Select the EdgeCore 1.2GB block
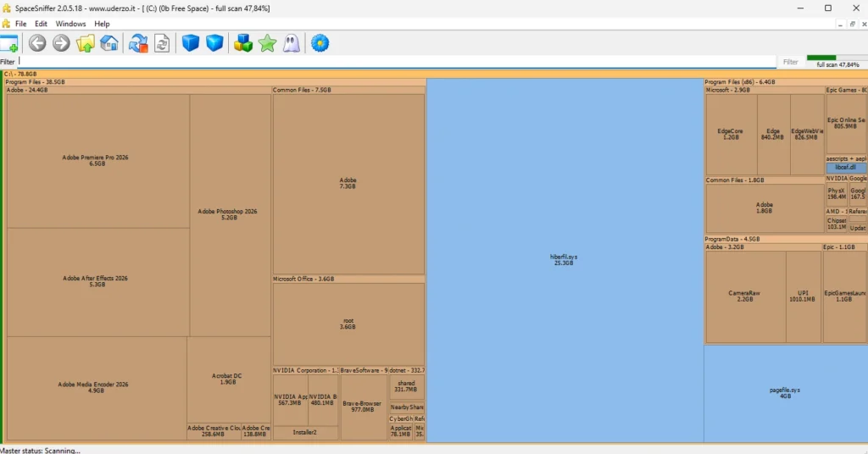This screenshot has height=454, width=868. 732,135
